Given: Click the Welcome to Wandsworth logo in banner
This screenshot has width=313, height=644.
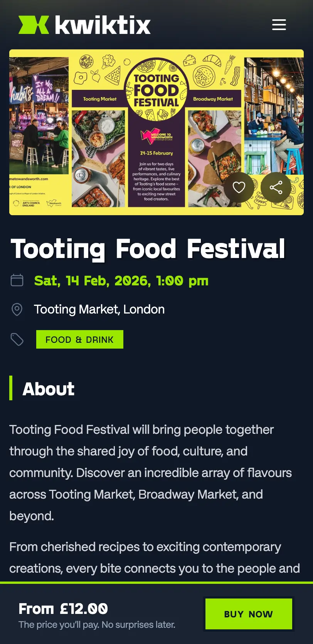Looking at the screenshot, I should pos(156,136).
